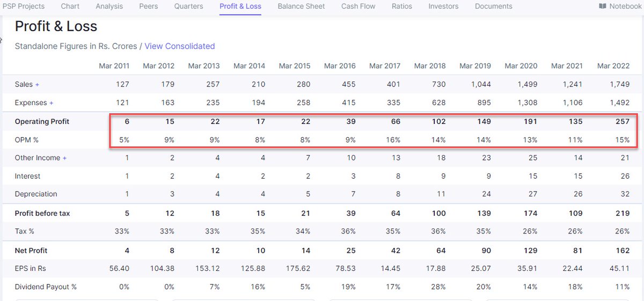Click the Operating Profit row label
644x301 pixels.
(42, 122)
